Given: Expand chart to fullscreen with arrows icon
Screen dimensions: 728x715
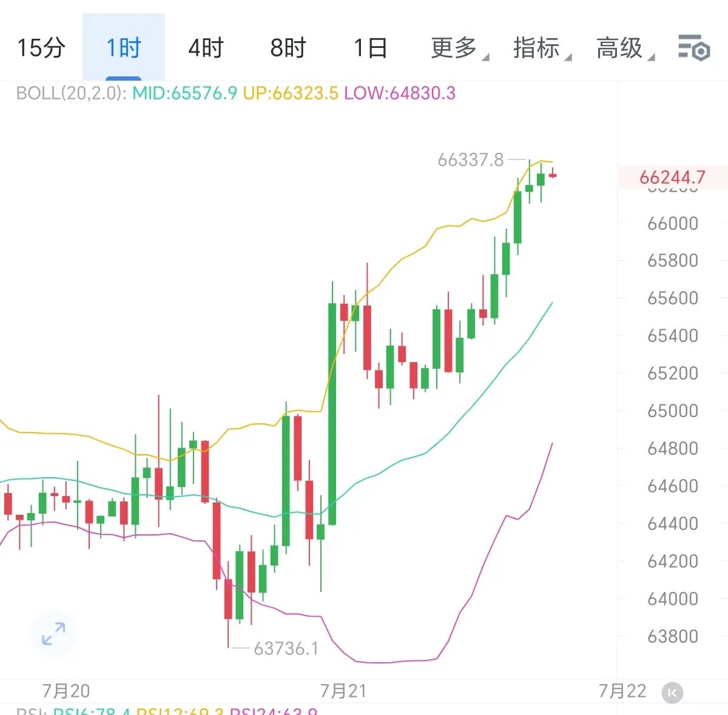Looking at the screenshot, I should (x=53, y=634).
